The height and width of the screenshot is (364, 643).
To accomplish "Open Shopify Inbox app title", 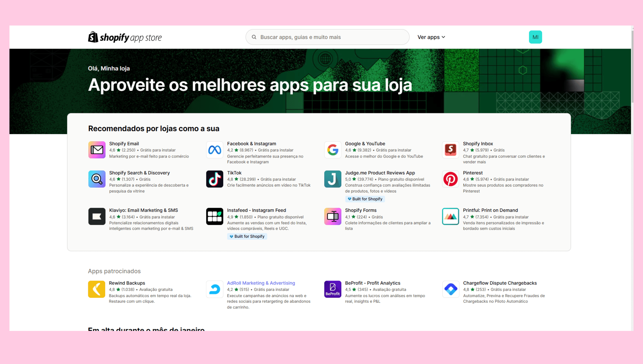I will (x=478, y=144).
